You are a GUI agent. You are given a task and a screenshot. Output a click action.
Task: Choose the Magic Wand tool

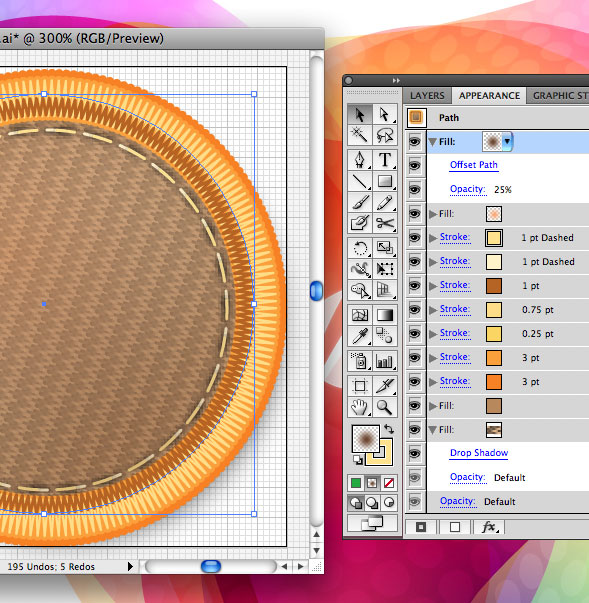click(360, 135)
